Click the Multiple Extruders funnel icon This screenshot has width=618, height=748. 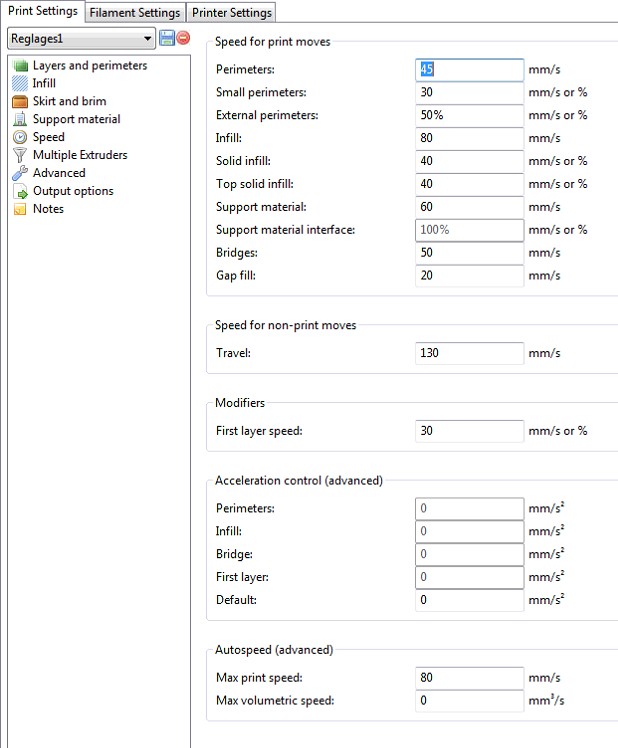point(19,156)
